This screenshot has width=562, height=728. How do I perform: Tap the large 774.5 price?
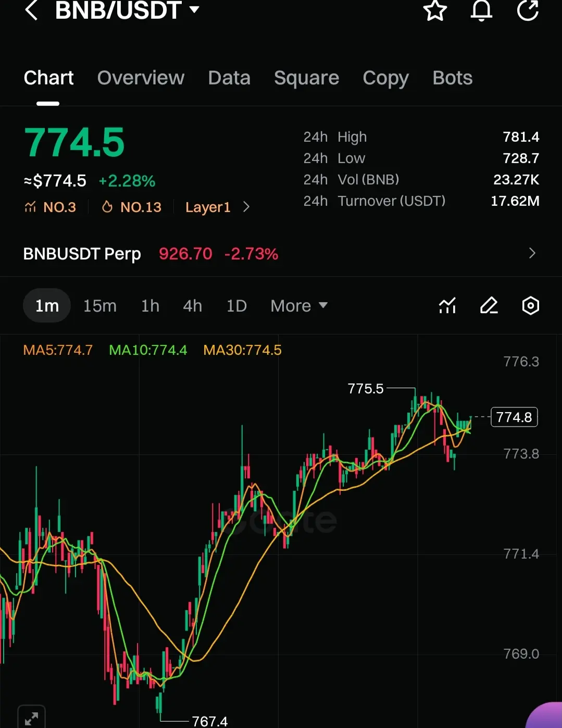74,142
